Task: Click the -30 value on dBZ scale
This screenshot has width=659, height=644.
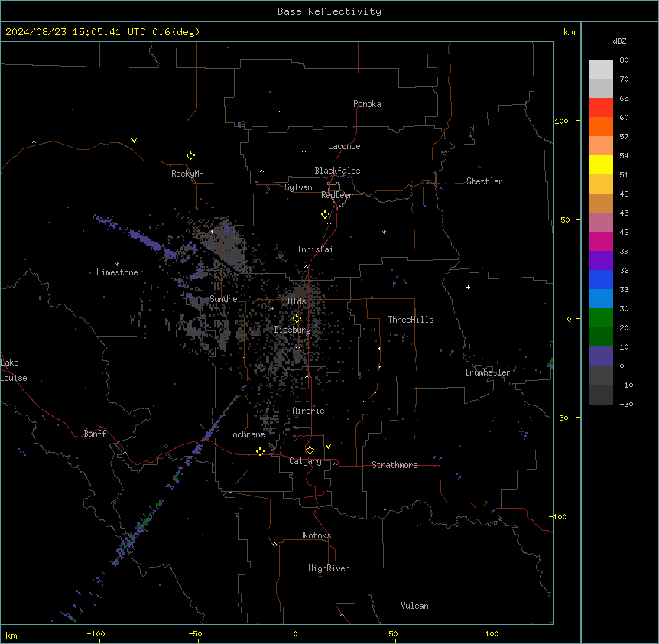Action: tap(626, 404)
